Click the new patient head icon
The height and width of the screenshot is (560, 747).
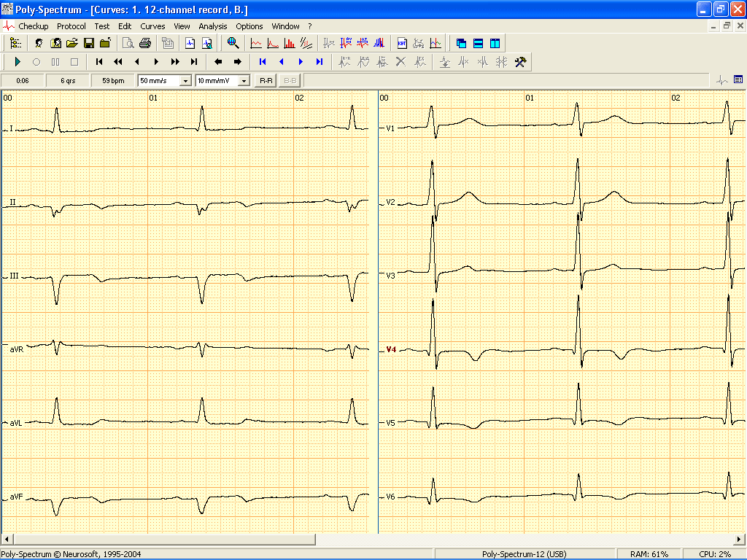39,43
